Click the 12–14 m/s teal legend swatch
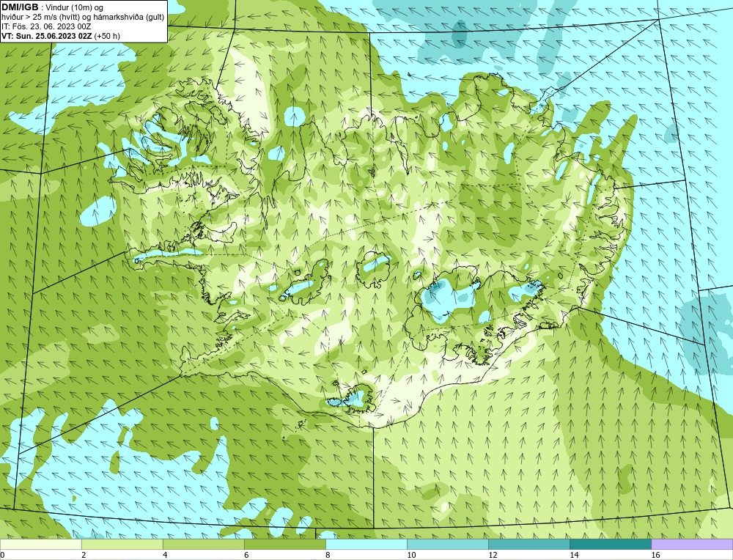733x560 pixels. tap(528, 544)
